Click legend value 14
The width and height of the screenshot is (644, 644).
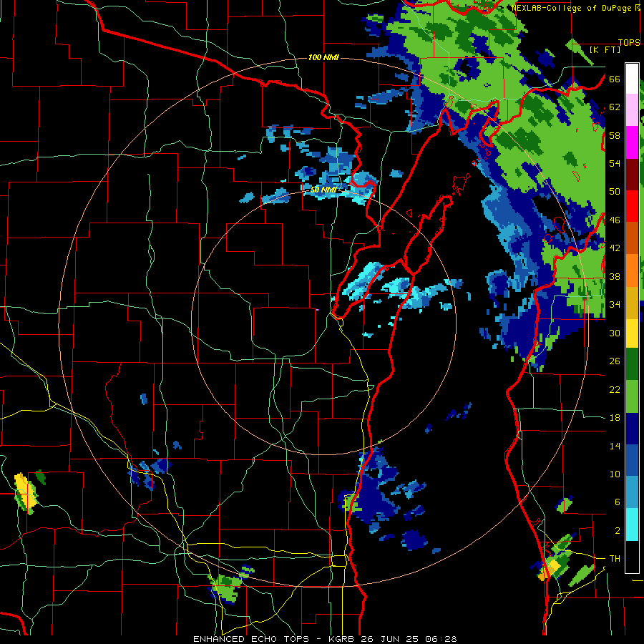click(x=615, y=446)
